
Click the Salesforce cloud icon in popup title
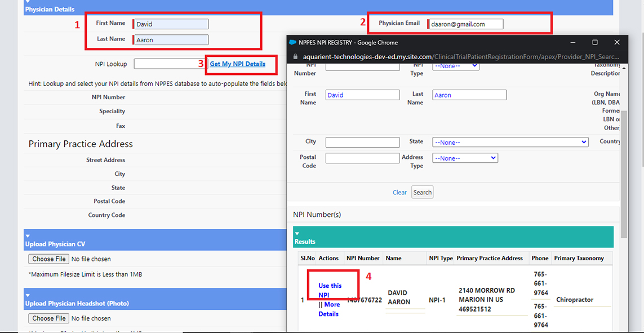click(292, 42)
